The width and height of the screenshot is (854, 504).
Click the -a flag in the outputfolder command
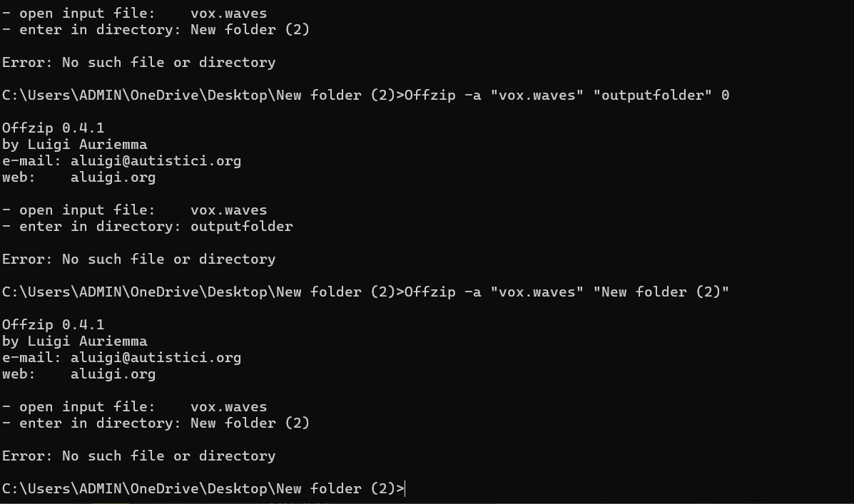[473, 96]
